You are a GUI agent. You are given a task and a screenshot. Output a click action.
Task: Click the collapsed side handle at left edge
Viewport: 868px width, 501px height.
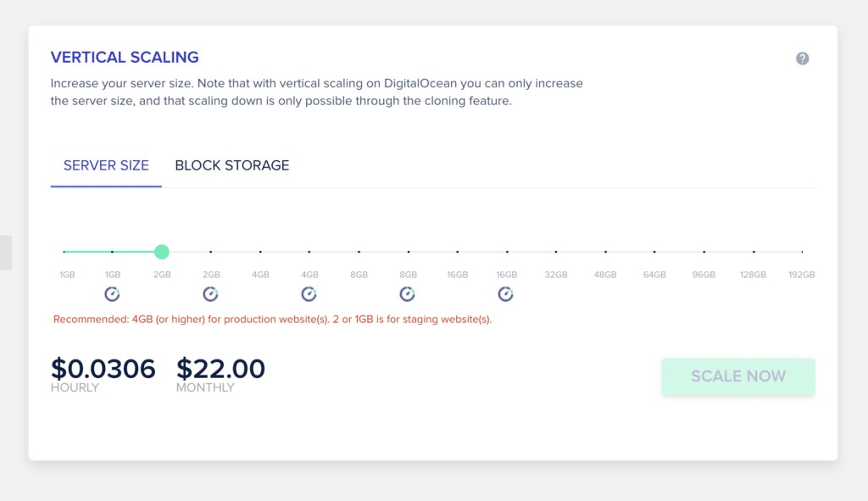tap(6, 253)
